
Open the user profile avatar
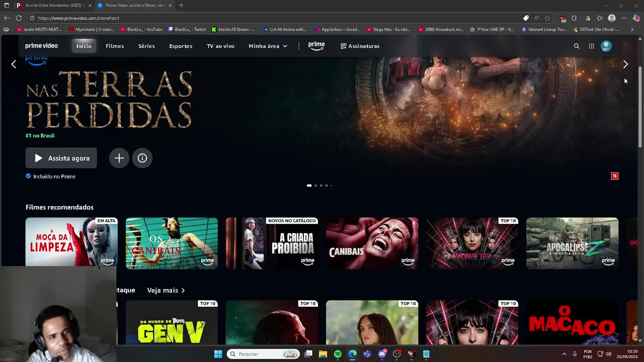[x=606, y=46]
